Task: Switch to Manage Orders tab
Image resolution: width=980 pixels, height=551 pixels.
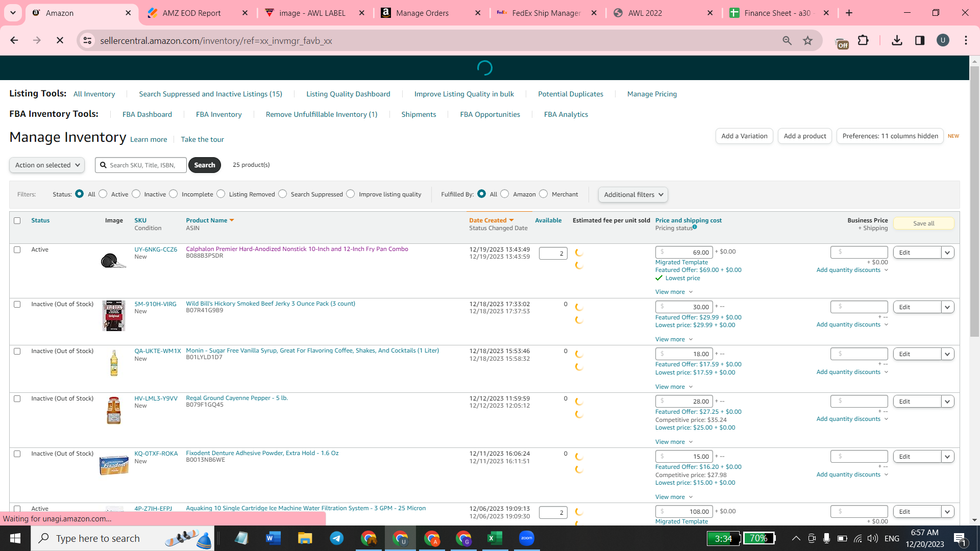Action: tap(423, 13)
